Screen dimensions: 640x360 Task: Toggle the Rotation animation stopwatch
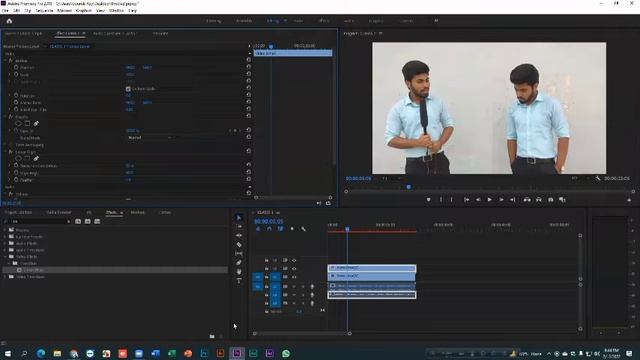pos(16,96)
